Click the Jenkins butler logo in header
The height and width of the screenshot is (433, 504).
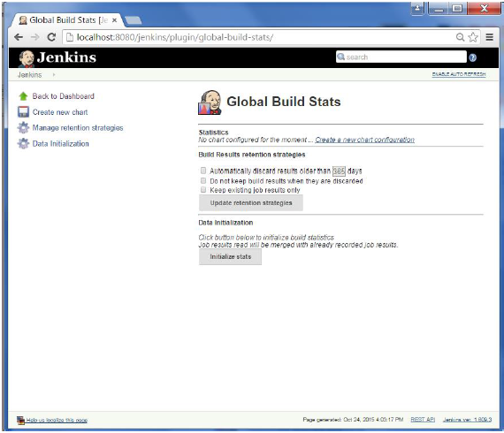click(27, 58)
